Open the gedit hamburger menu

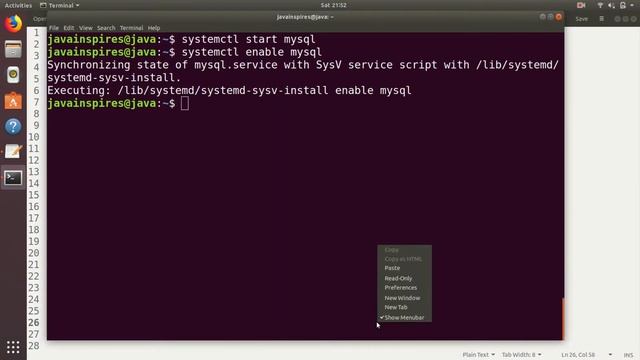click(602, 19)
